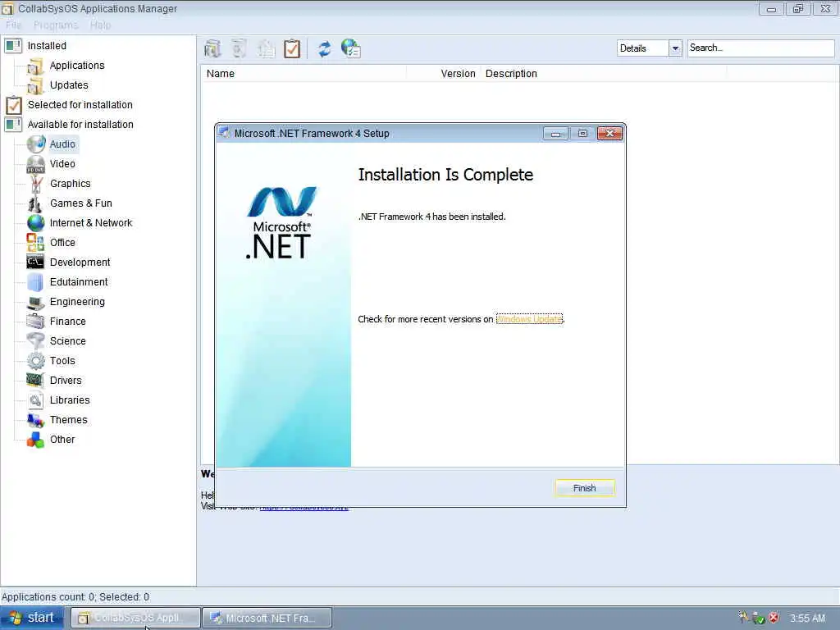Select Available for installation tree node label
The width and height of the screenshot is (840, 630).
[x=80, y=125]
